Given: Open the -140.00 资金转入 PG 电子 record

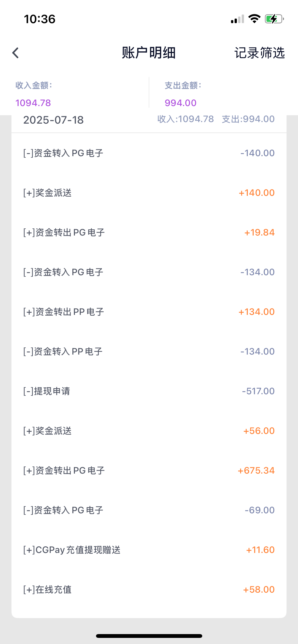Looking at the screenshot, I should click(149, 153).
